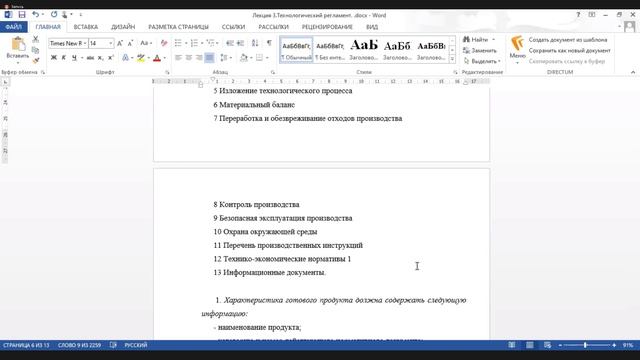Image resolution: width=640 pixels, height=360 pixels.
Task: Apply yellow text highlight color
Action: (141, 58)
